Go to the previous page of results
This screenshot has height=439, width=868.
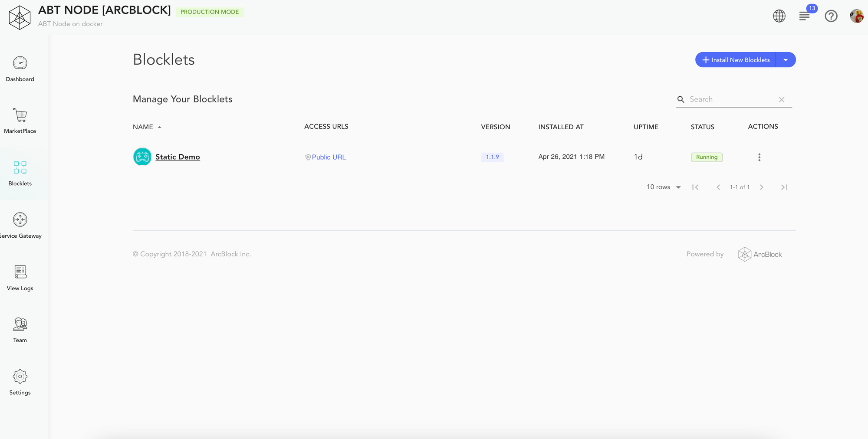tap(718, 187)
